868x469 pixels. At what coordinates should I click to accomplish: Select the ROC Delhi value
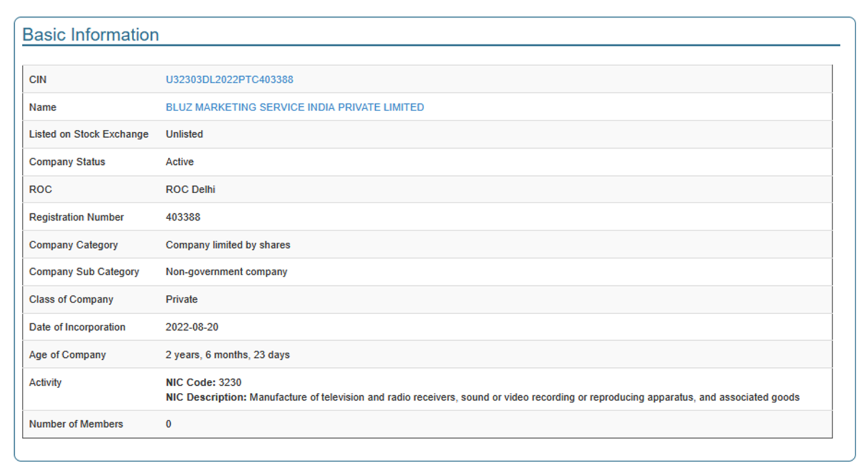tap(190, 190)
